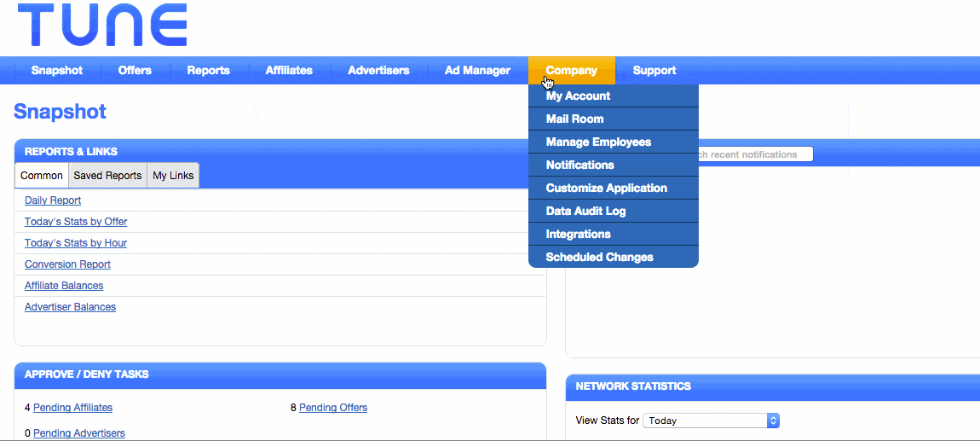Go to Integrations in Company menu
The width and height of the screenshot is (980, 441).
(x=578, y=235)
